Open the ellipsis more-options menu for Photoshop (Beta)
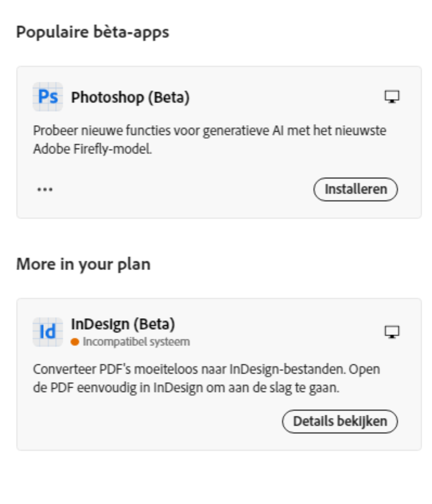Image resolution: width=432 pixels, height=504 pixels. [x=44, y=189]
